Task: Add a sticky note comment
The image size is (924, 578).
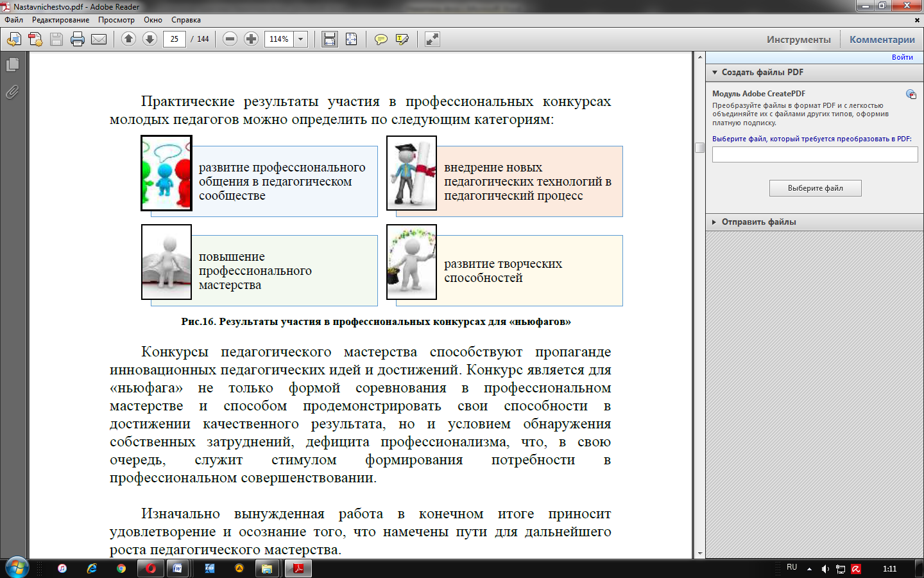Action: tap(381, 39)
